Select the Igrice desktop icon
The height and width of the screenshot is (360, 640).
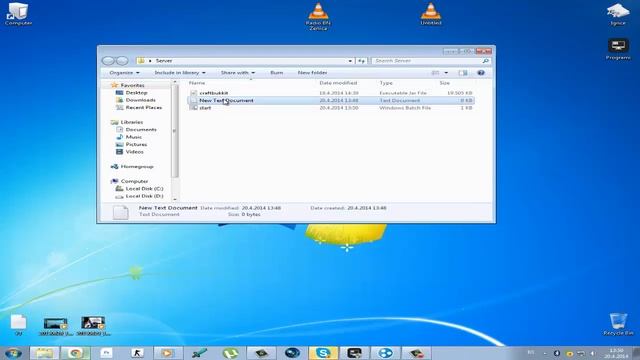click(x=618, y=14)
